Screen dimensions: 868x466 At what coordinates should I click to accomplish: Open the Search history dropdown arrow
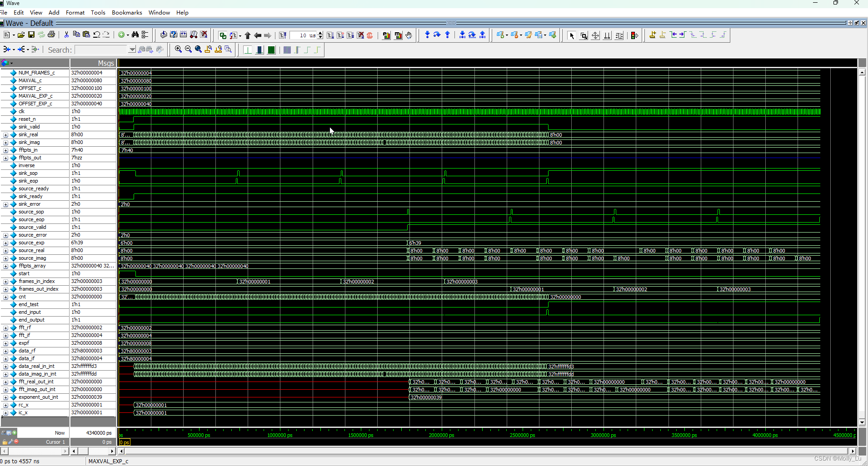pyautogui.click(x=132, y=50)
